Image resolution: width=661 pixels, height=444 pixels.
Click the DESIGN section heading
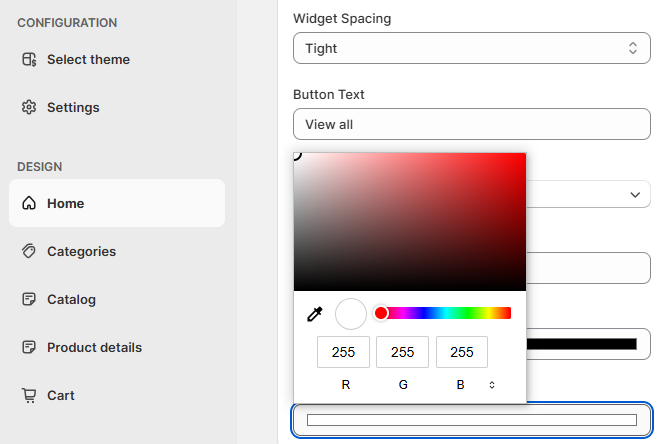(x=40, y=167)
